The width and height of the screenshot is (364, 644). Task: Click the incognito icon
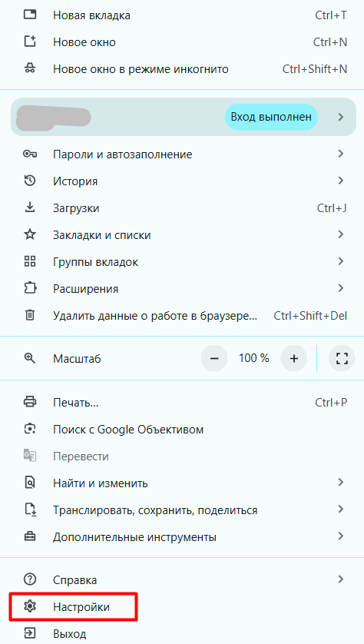[x=30, y=68]
